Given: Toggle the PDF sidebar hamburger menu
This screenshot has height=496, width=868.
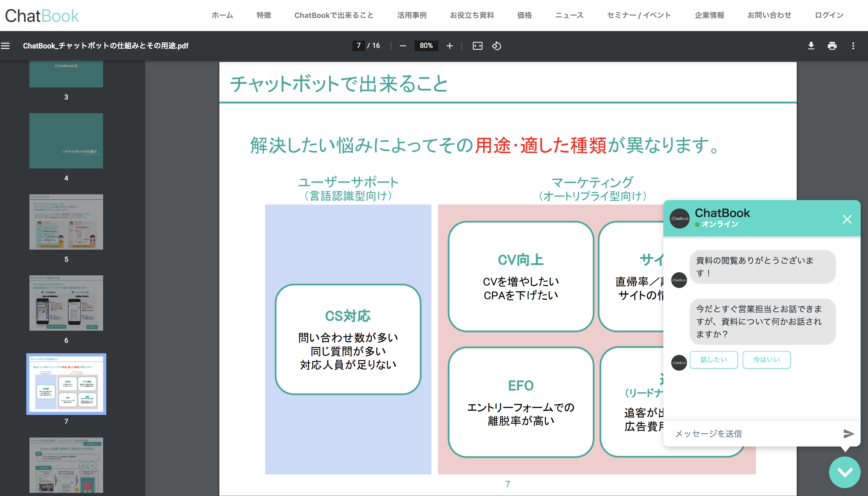Looking at the screenshot, I should (x=6, y=46).
